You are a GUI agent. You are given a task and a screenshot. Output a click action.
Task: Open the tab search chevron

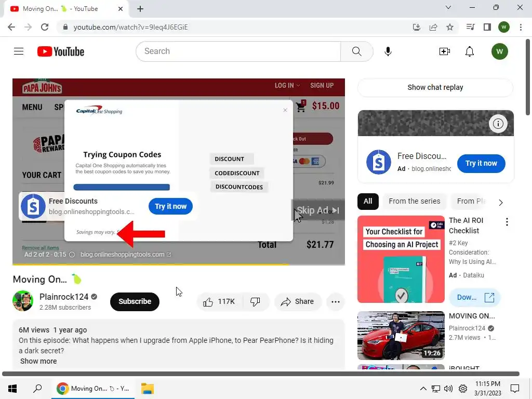[x=448, y=7]
